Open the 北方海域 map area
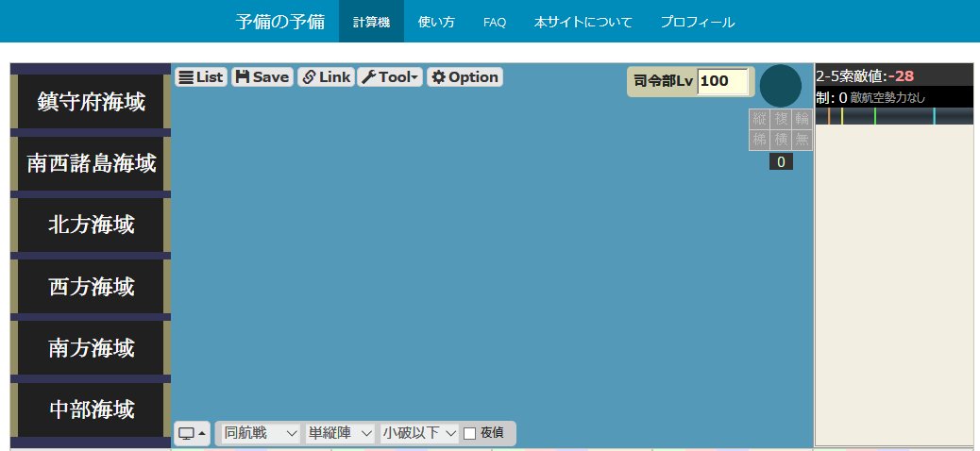980x451 pixels. 92,225
